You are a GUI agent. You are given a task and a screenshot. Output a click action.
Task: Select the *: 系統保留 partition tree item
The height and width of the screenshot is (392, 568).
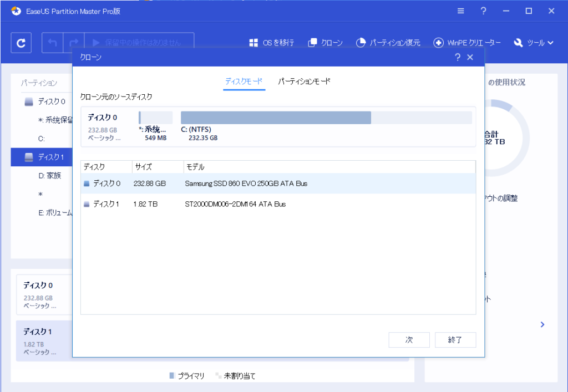click(55, 120)
